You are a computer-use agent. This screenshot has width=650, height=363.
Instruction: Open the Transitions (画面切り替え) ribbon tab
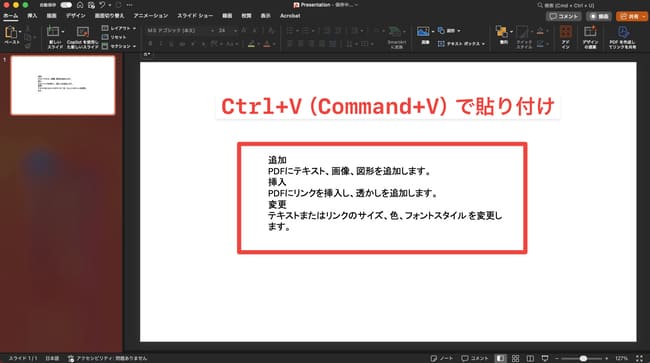point(109,16)
